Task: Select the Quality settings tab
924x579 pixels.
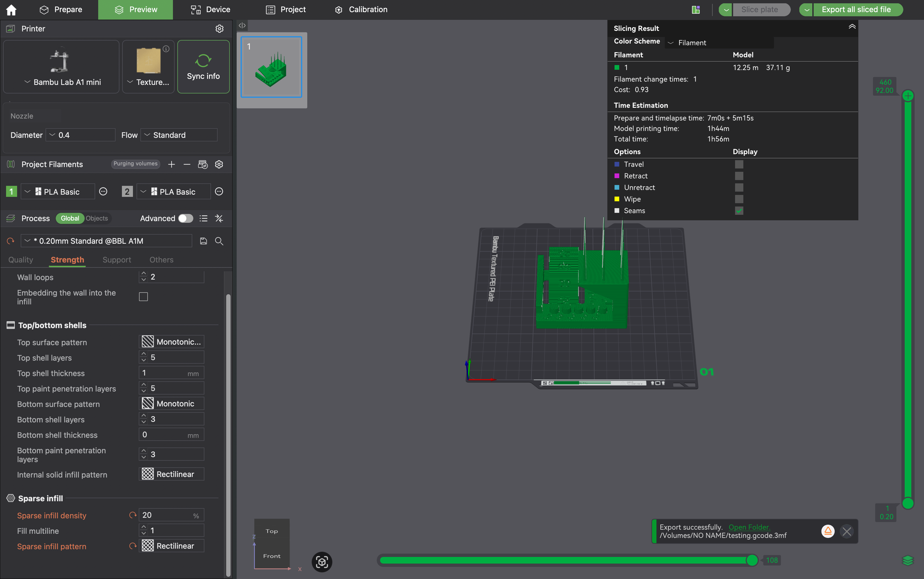Action: [21, 260]
